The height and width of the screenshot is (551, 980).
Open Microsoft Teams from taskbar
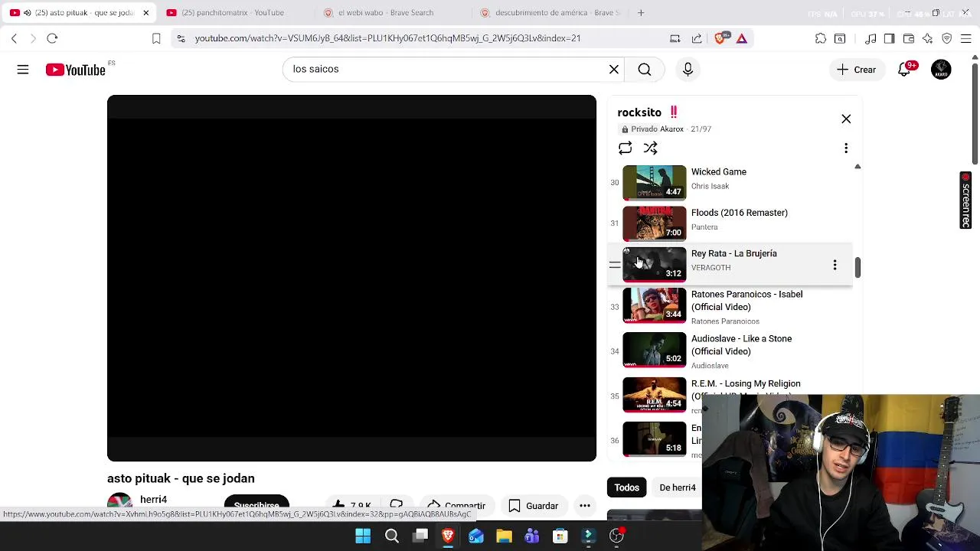coord(532,536)
